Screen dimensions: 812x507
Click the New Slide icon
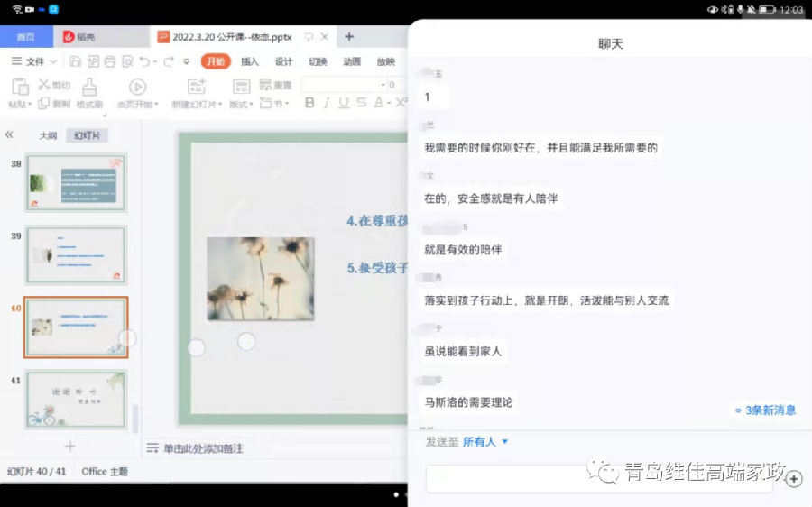pyautogui.click(x=196, y=87)
